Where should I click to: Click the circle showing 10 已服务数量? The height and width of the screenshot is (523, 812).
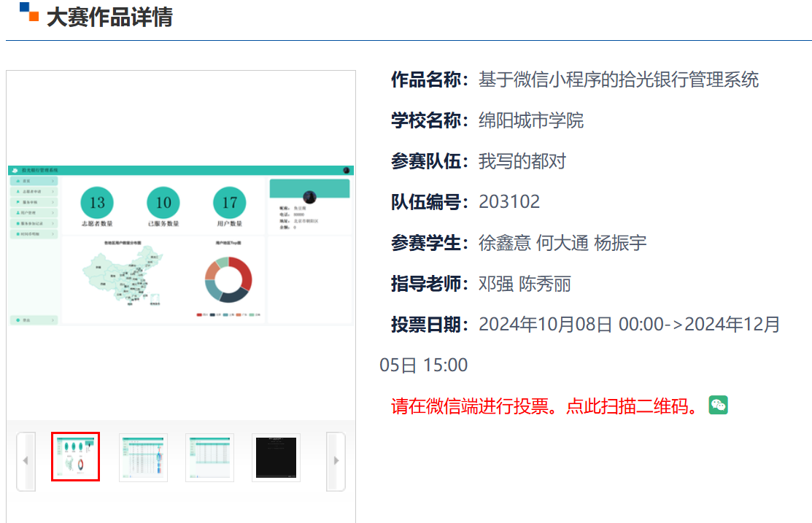163,203
